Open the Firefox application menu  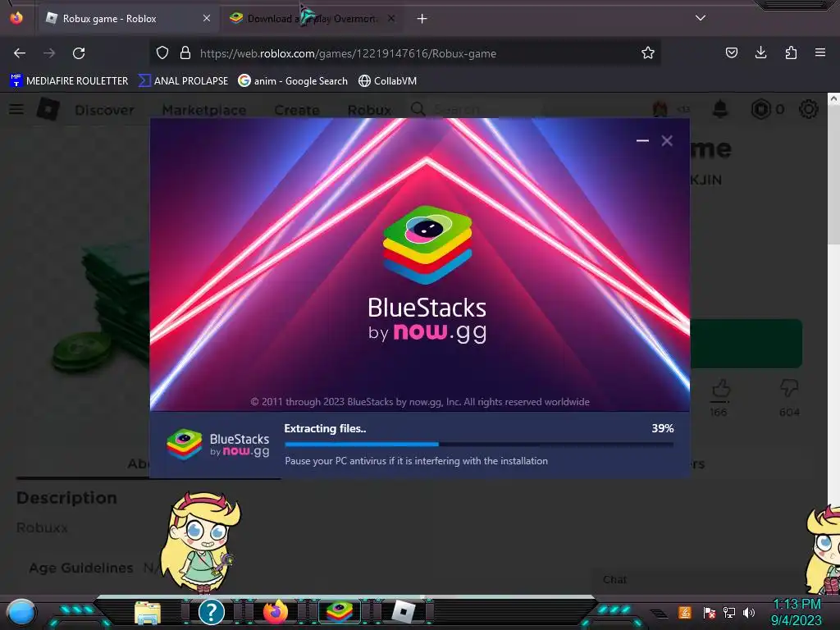click(820, 52)
